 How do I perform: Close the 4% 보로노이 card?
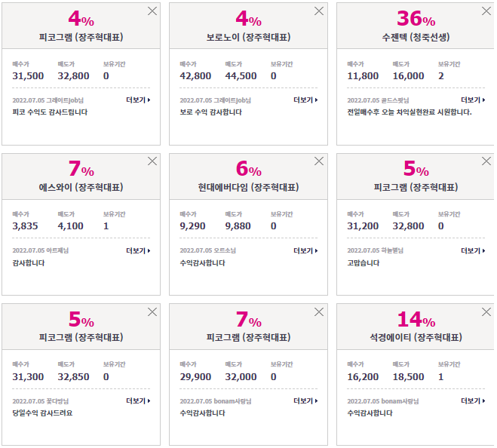(319, 11)
